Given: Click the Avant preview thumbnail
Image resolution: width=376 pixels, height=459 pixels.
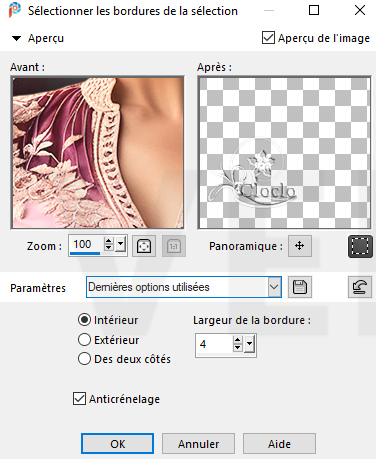Looking at the screenshot, I should pyautogui.click(x=97, y=153).
